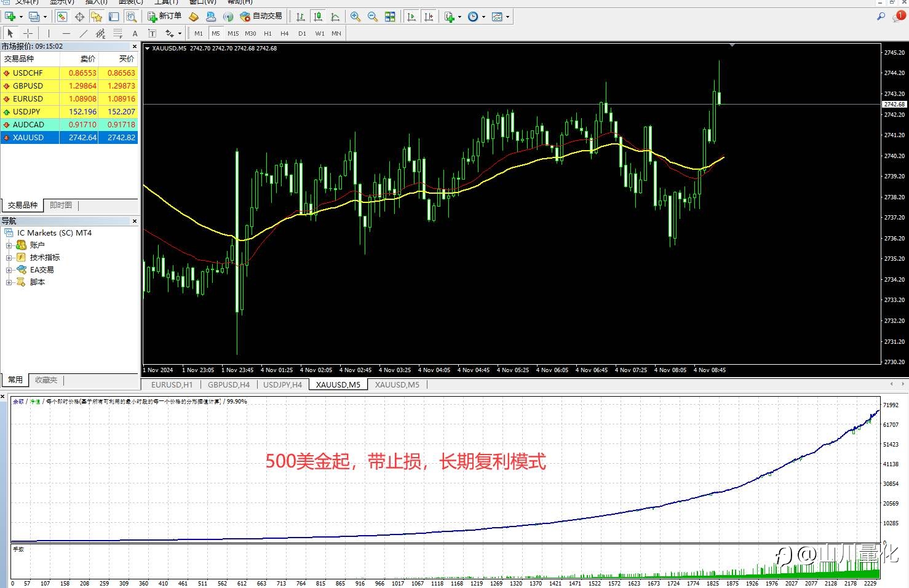Screen dimensions: 909x588
Task: Zoom in on the chart
Action: click(x=355, y=17)
